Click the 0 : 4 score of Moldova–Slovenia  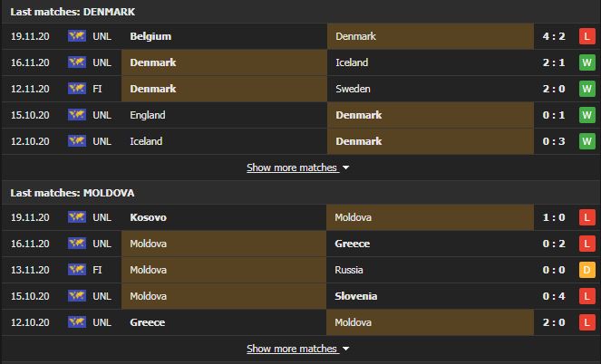tap(554, 296)
